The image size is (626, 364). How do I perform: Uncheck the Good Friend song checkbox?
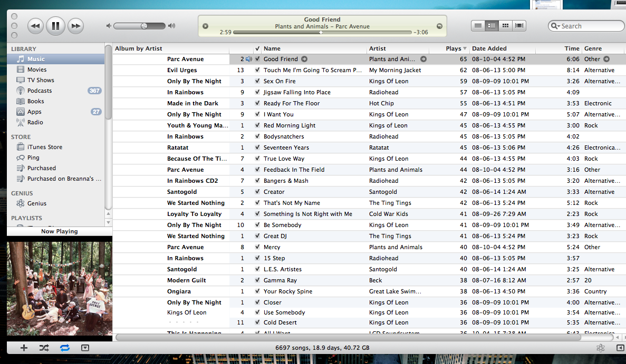point(257,59)
